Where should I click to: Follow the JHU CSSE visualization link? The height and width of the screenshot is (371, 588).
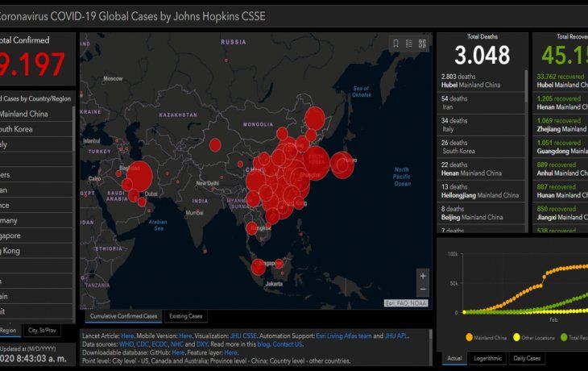(243, 336)
